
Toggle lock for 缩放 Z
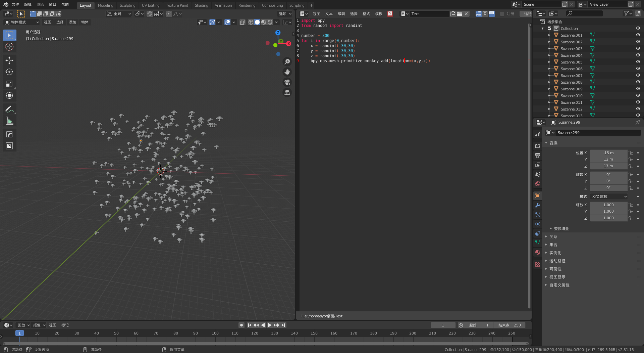click(631, 218)
